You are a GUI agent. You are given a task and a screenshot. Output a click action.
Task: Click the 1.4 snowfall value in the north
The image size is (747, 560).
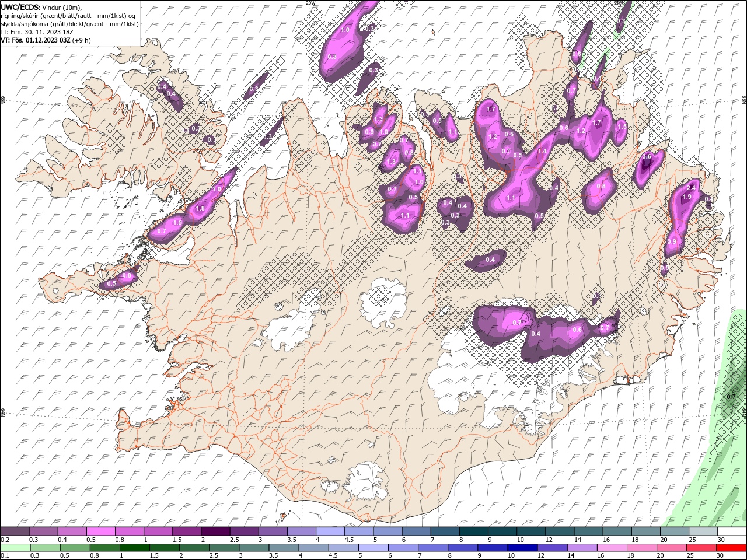click(542, 152)
